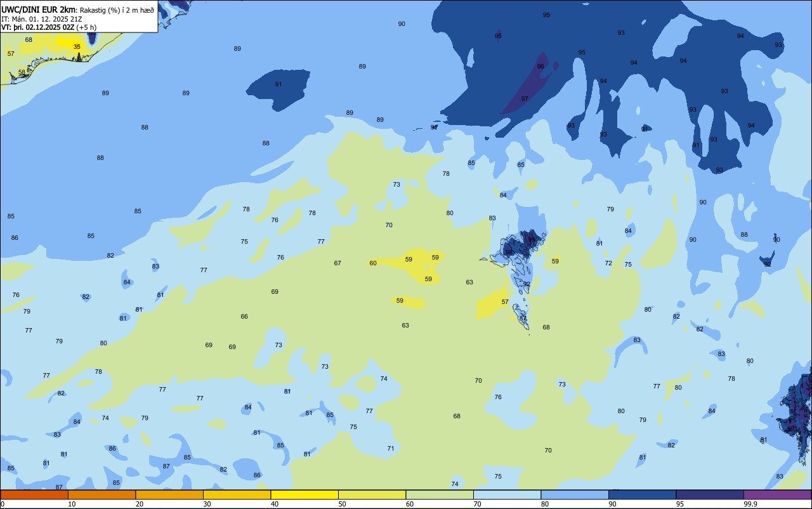Click the humidity value '96' on the map
The image size is (812, 509).
point(540,67)
